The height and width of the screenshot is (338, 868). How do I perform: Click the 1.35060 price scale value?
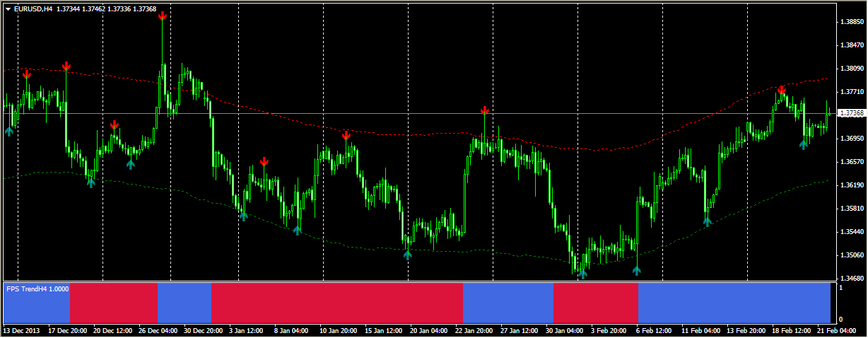pyautogui.click(x=854, y=255)
